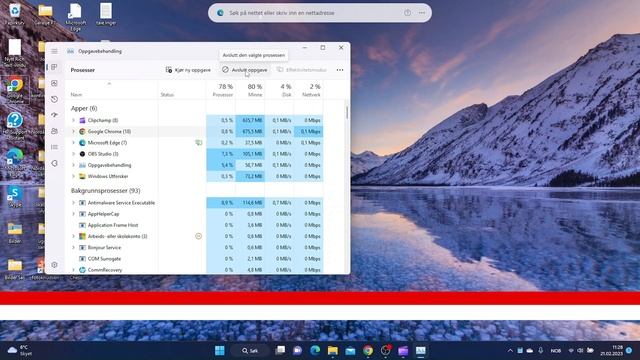Sort by the Navn column header

112,90
